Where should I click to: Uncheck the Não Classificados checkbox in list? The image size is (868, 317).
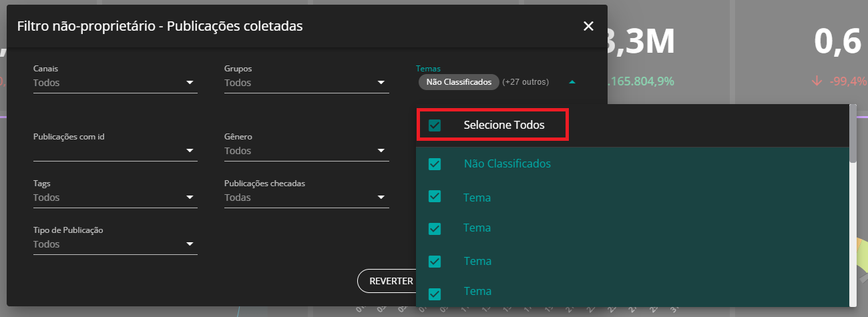pos(435,164)
